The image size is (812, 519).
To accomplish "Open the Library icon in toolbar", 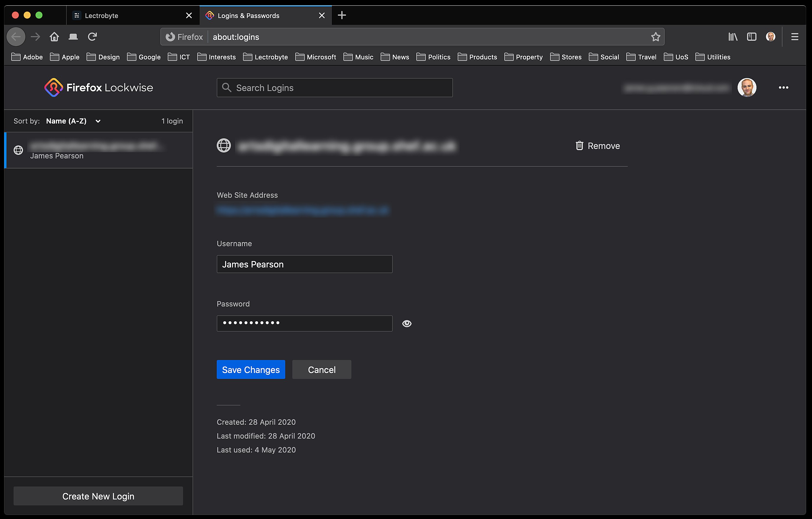I will point(732,37).
